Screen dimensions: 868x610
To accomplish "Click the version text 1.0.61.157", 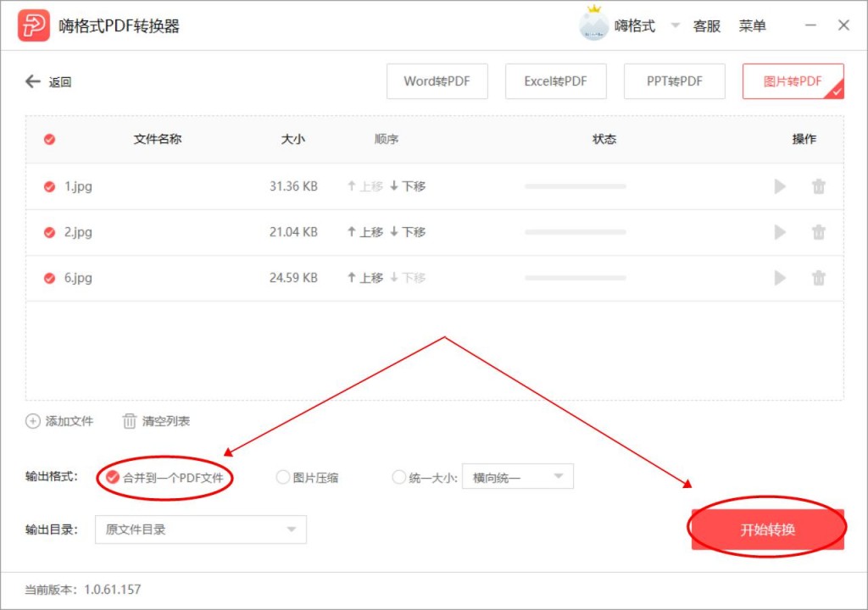I will tap(112, 590).
